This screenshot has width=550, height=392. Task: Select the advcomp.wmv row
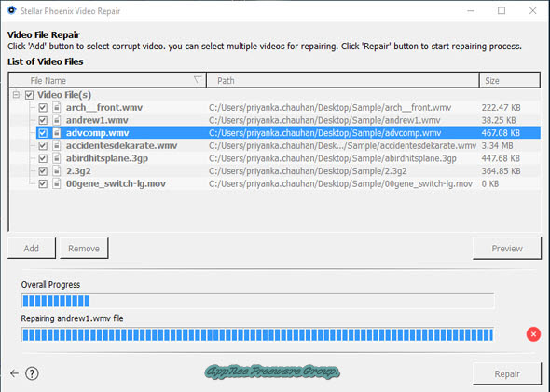tap(288, 133)
